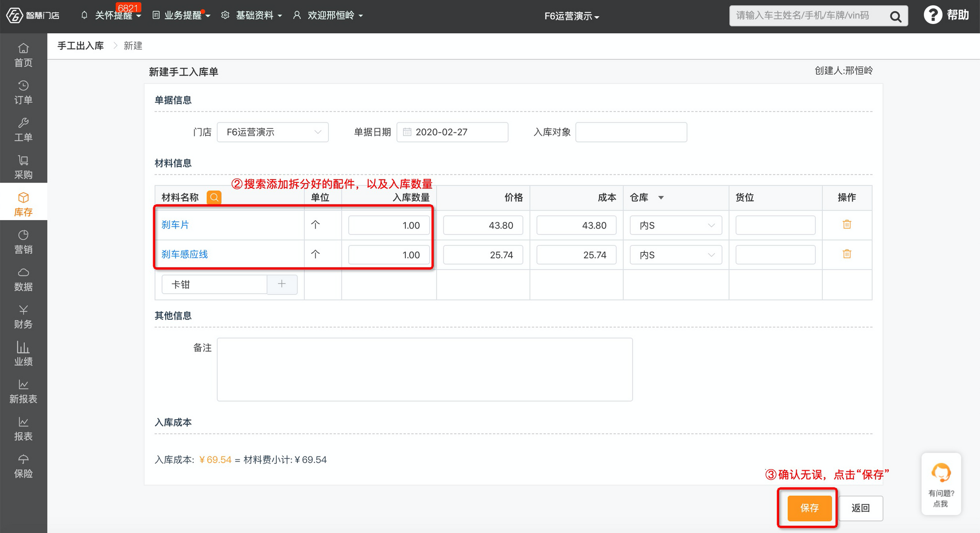Open the 刹车片 material link

(175, 225)
